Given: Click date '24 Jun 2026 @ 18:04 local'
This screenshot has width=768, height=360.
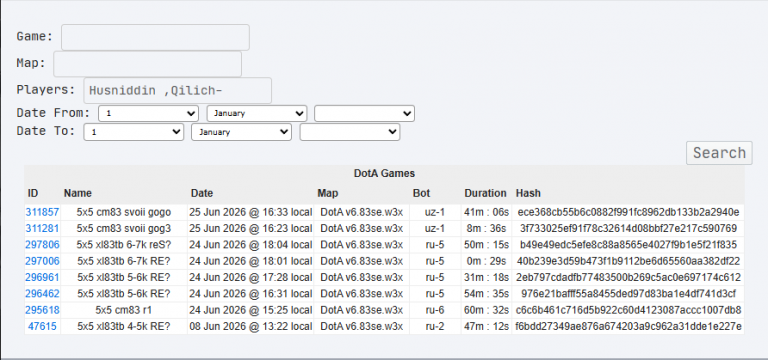Looking at the screenshot, I should (x=250, y=244).
